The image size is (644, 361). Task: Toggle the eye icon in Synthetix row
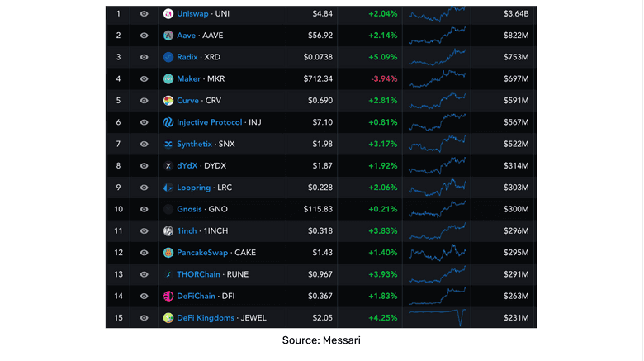tap(144, 145)
